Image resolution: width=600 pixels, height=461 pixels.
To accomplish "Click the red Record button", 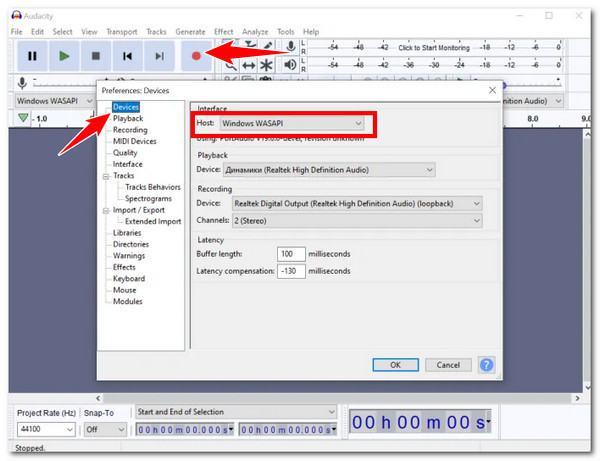I will (196, 56).
